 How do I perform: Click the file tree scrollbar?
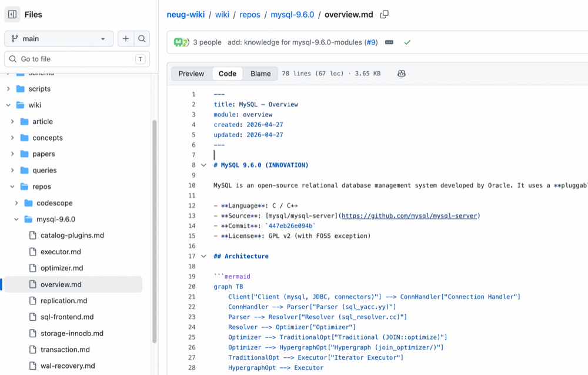coord(154,231)
